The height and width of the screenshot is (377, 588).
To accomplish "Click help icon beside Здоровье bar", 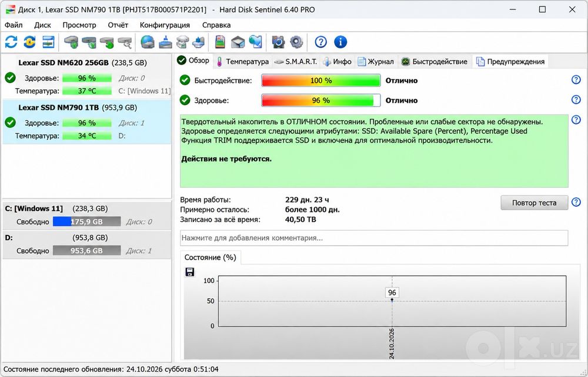I will [x=576, y=100].
